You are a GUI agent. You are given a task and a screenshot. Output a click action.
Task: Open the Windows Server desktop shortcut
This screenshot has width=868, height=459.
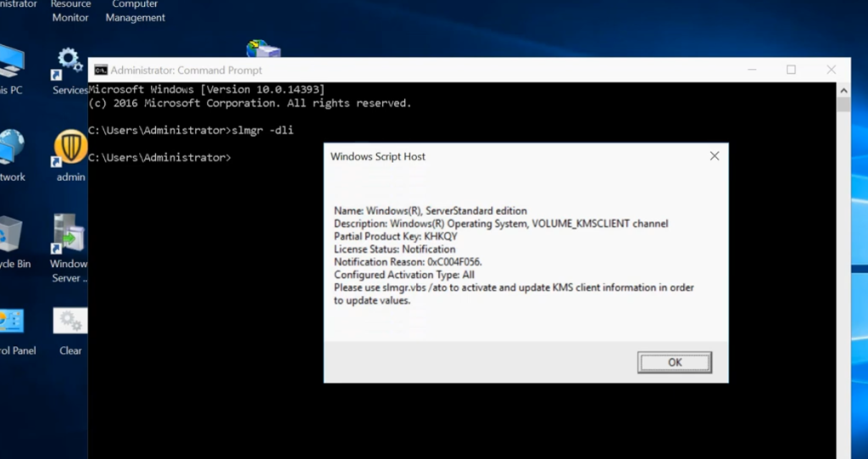point(69,238)
